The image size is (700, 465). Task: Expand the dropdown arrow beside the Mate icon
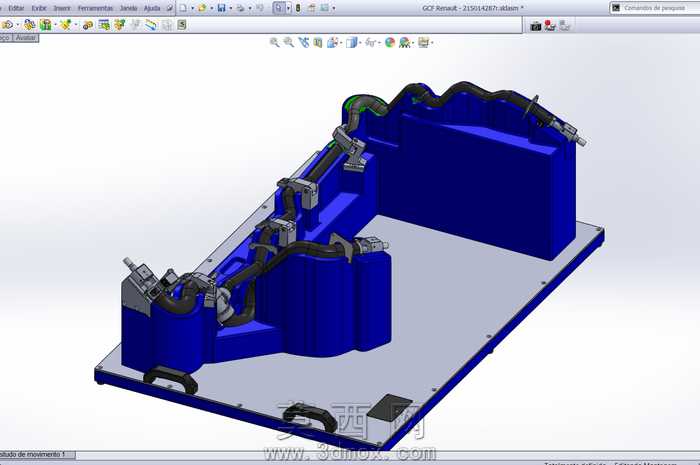55,25
